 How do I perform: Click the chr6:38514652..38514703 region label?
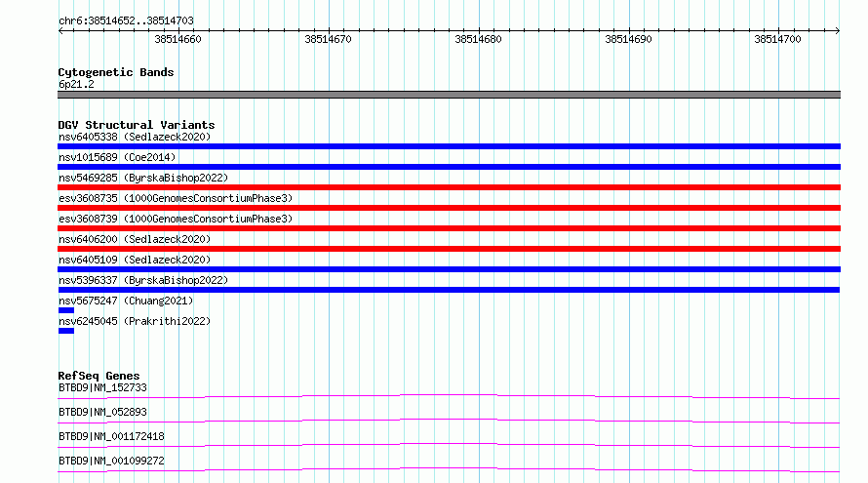126,20
